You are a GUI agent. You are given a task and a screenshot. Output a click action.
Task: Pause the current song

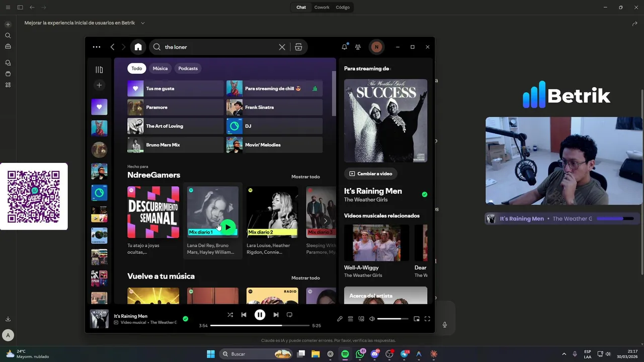point(260,315)
